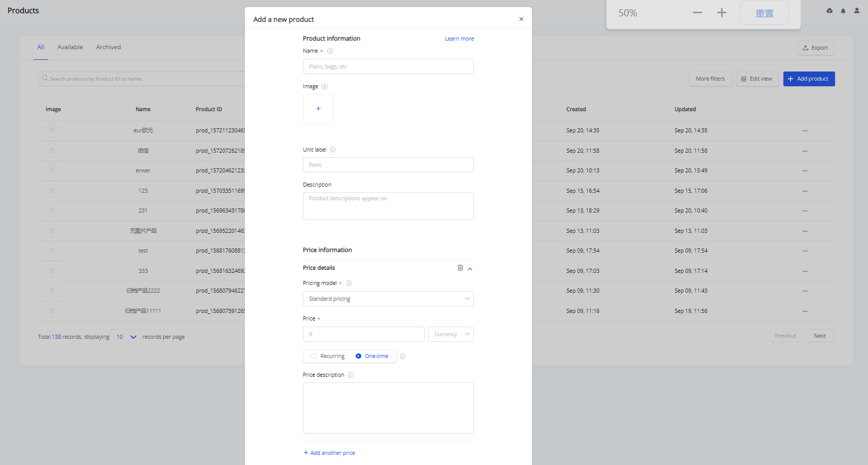The height and width of the screenshot is (465, 868).
Task: Click the trash icon in Price details
Action: click(460, 268)
